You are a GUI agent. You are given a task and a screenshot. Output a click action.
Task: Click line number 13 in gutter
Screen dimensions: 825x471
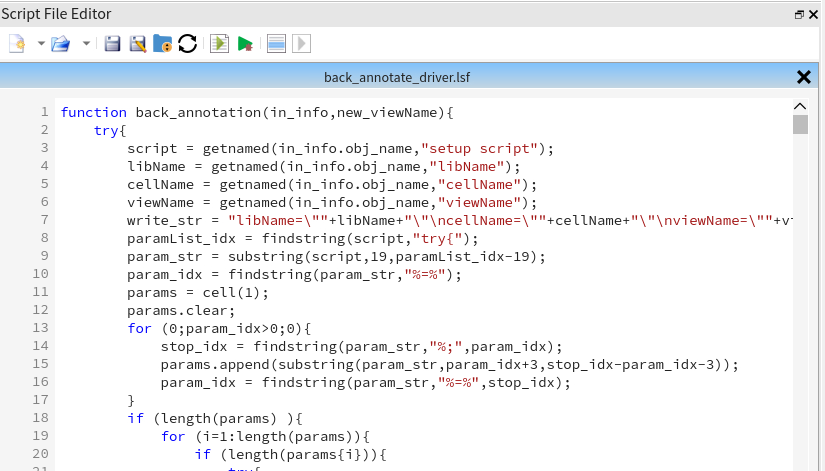click(x=41, y=328)
